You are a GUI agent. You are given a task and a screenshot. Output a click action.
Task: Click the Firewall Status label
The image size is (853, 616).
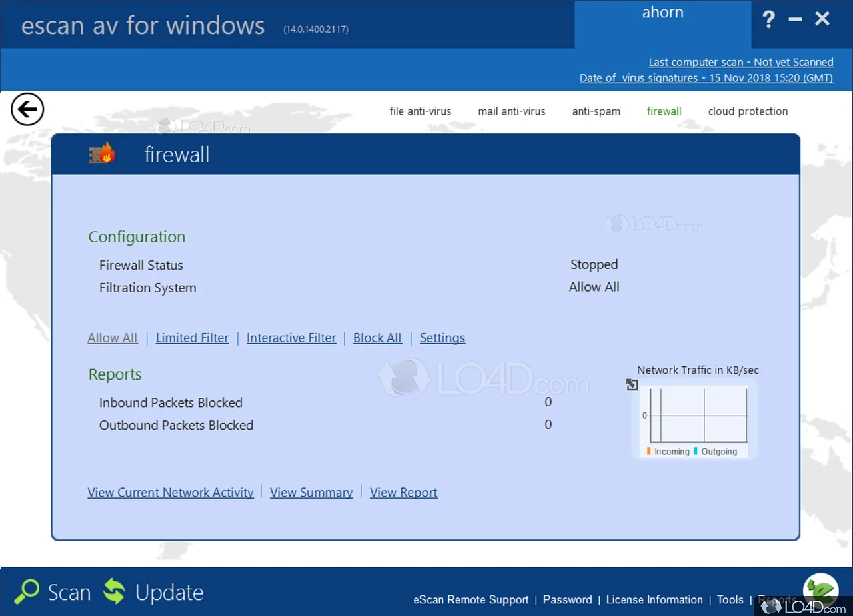click(x=141, y=265)
